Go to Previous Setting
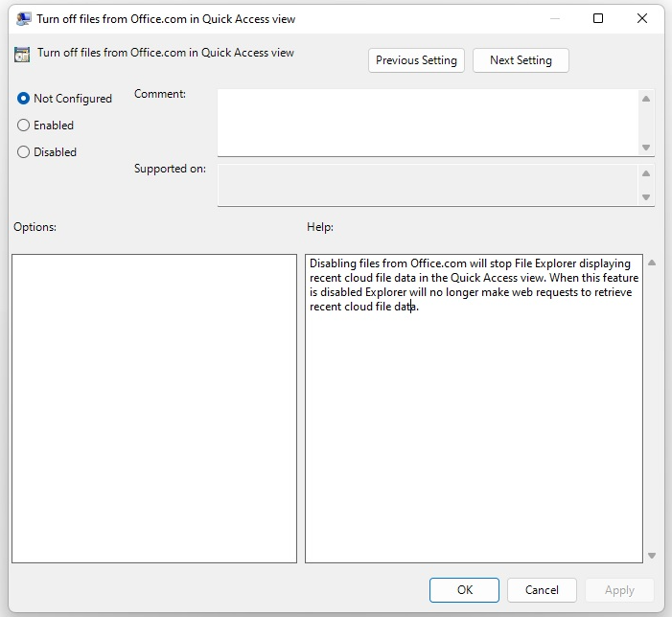This screenshot has height=617, width=672. pyautogui.click(x=417, y=60)
